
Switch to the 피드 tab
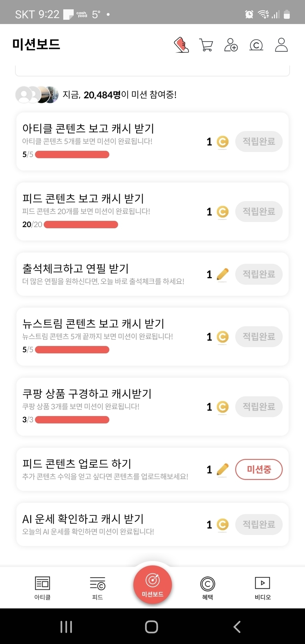click(x=97, y=587)
